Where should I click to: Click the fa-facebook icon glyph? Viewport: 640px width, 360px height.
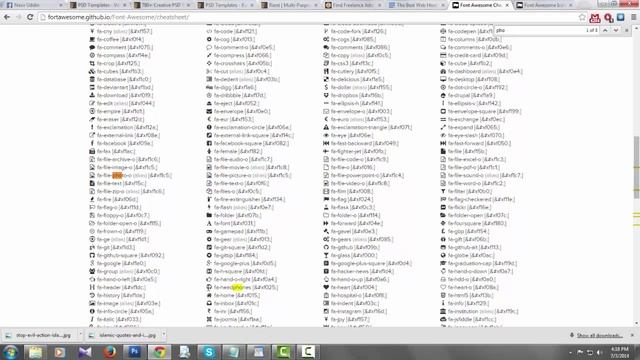[x=92, y=143]
